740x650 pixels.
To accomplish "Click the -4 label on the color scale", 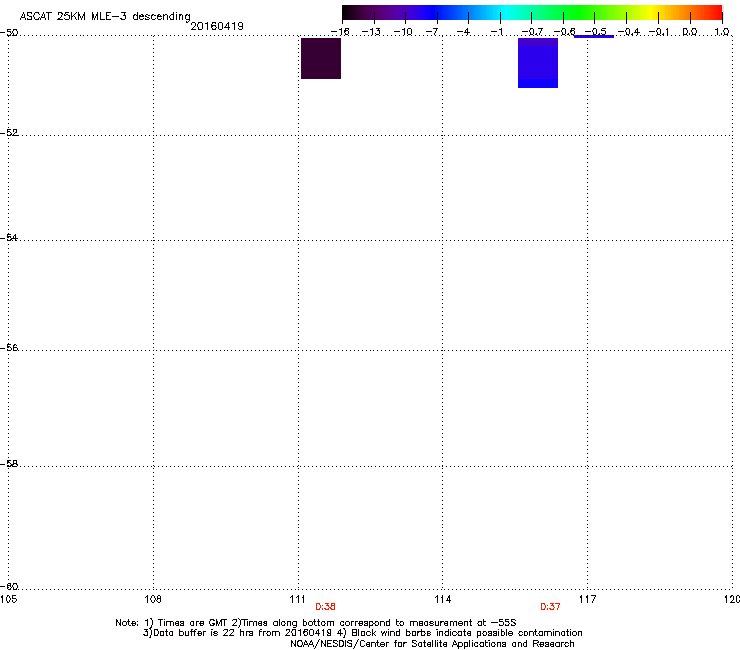I will click(x=464, y=32).
